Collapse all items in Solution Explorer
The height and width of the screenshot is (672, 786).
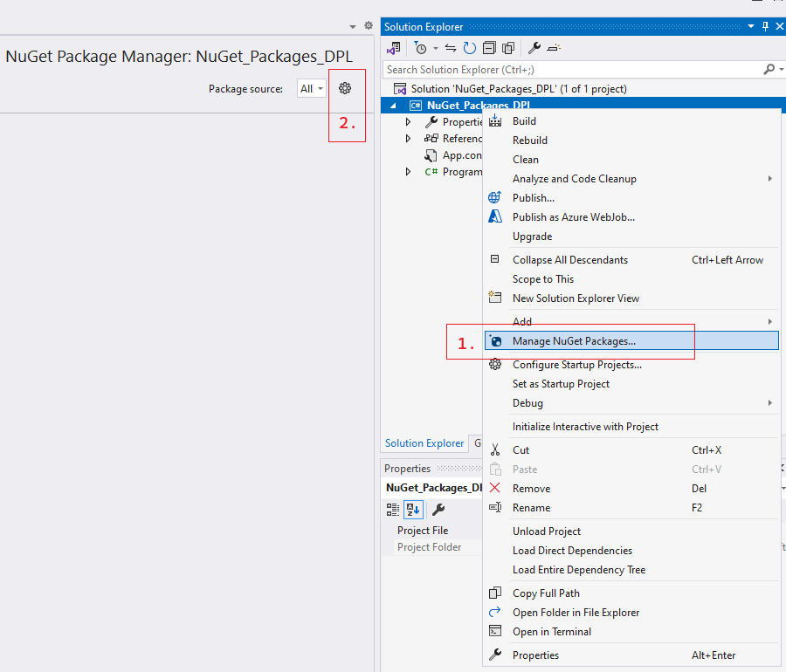click(x=490, y=48)
